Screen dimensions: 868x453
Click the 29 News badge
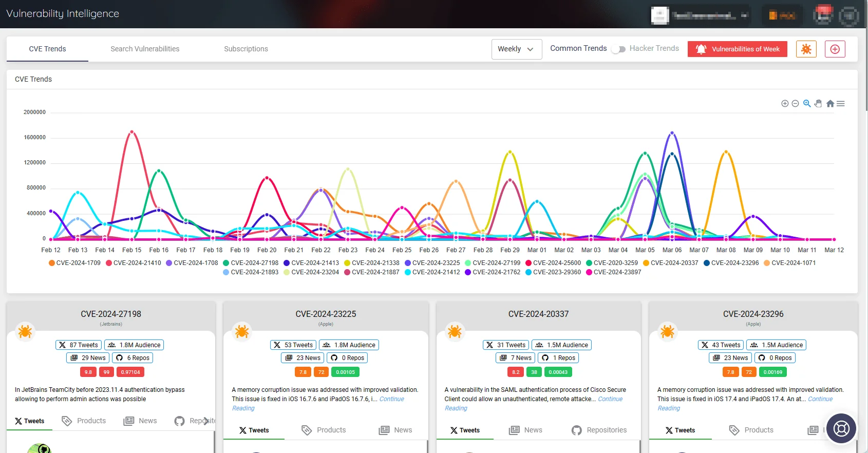(x=88, y=358)
